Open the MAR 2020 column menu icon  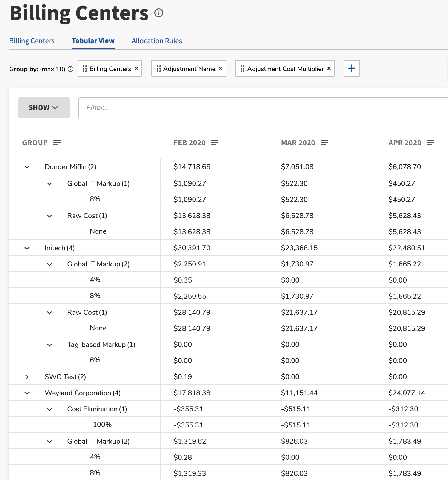(x=324, y=142)
